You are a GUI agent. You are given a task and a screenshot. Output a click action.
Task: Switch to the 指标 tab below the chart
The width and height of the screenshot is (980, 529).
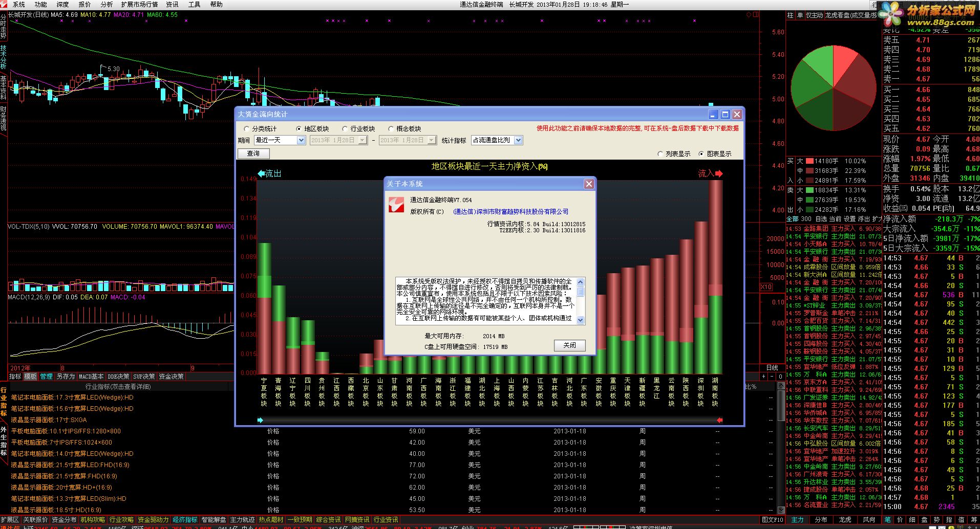(15, 377)
